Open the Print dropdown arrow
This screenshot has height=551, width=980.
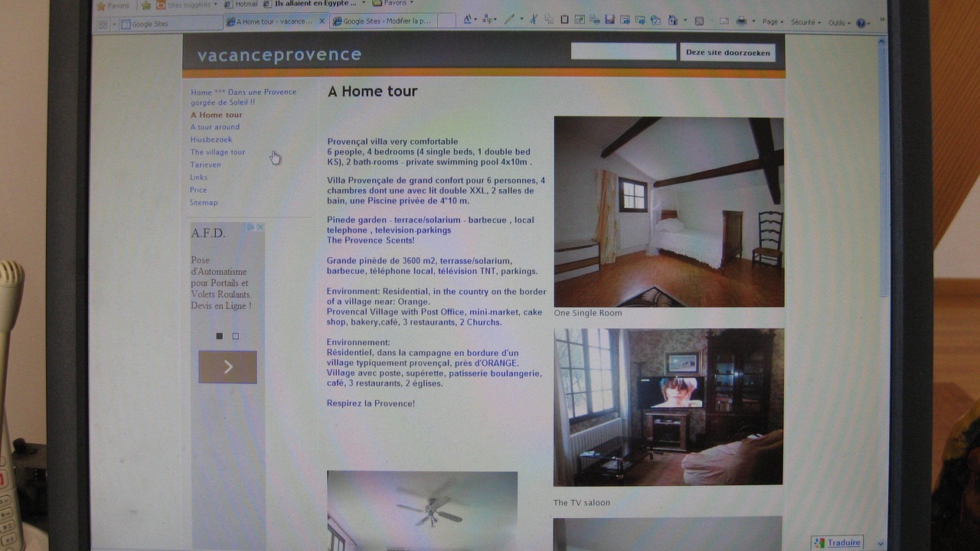tap(753, 21)
